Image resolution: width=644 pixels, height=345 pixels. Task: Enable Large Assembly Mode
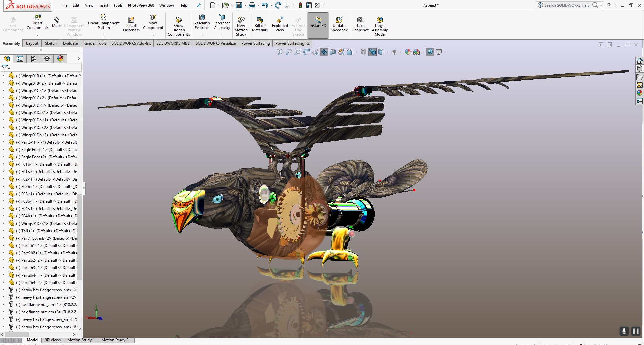[x=379, y=24]
